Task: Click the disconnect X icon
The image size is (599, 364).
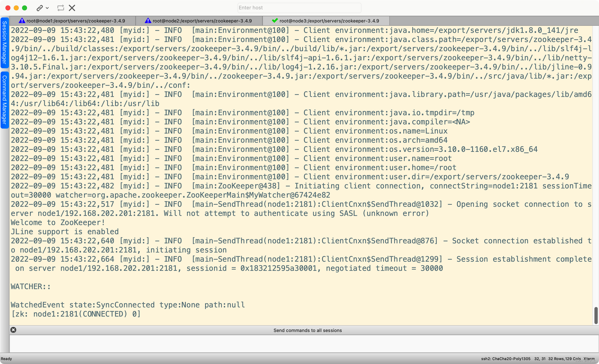Action: 72,8
